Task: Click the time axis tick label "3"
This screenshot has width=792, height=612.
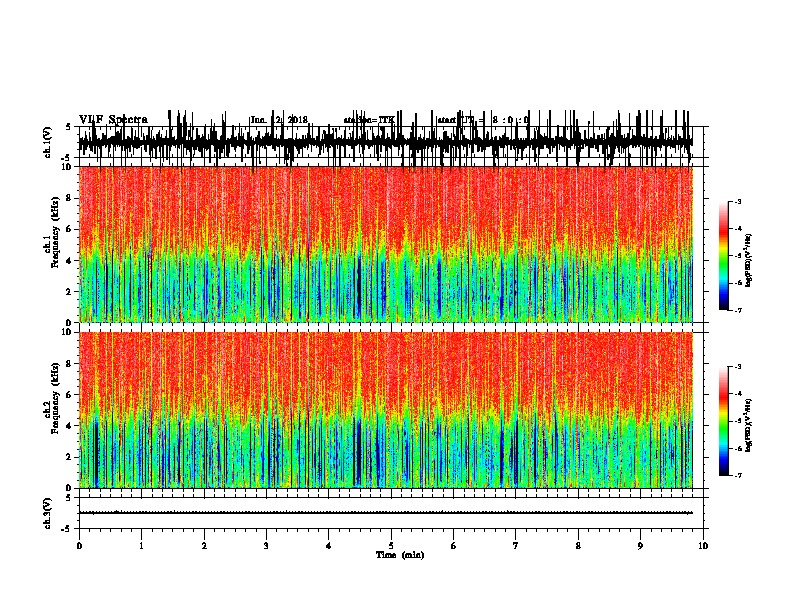Action: pyautogui.click(x=266, y=546)
